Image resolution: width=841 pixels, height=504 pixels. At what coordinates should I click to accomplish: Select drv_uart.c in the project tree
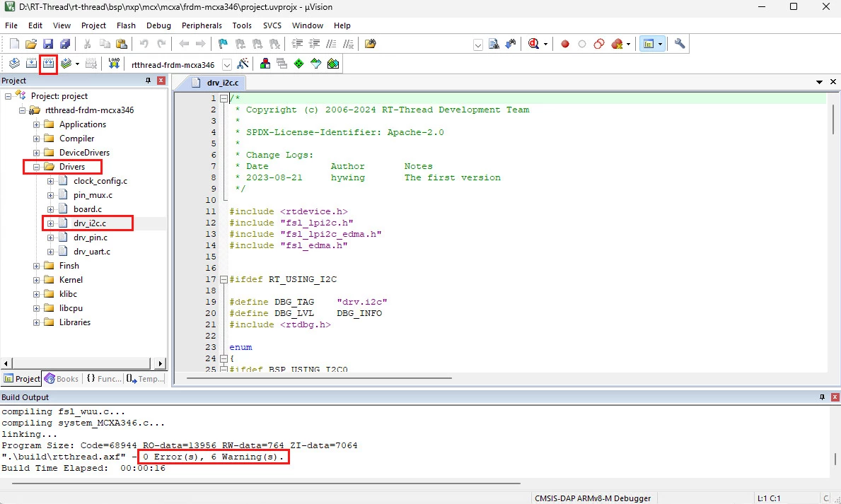(x=91, y=252)
